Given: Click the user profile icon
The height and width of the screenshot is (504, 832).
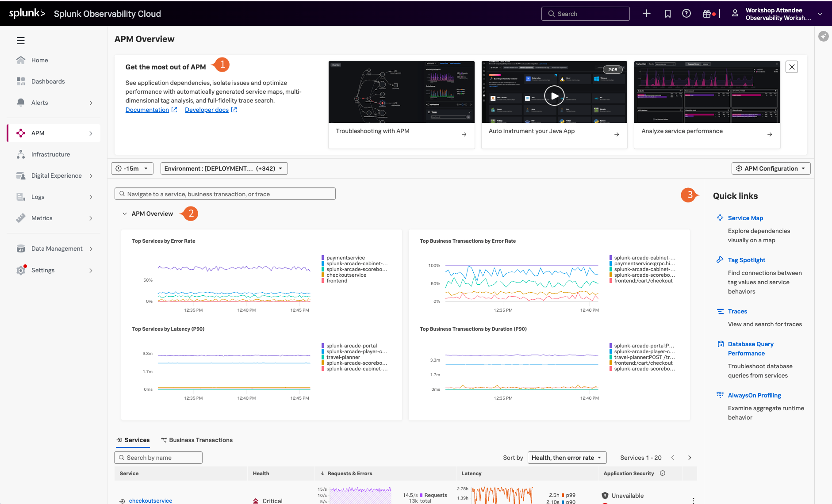Looking at the screenshot, I should pos(735,14).
